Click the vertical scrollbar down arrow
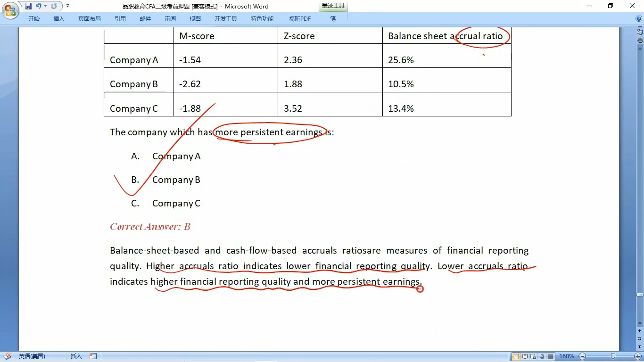Image resolution: width=644 pixels, height=362 pixels. (640, 323)
